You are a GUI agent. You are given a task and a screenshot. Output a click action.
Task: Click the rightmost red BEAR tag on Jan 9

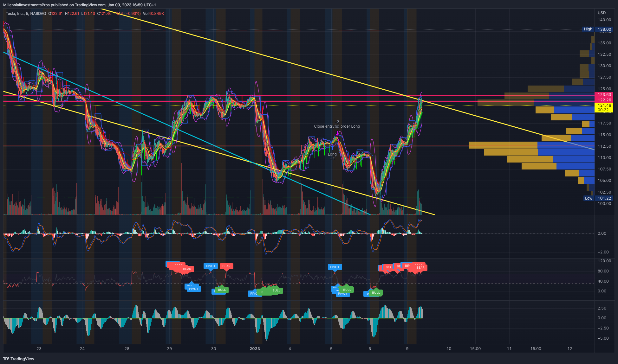[420, 268]
